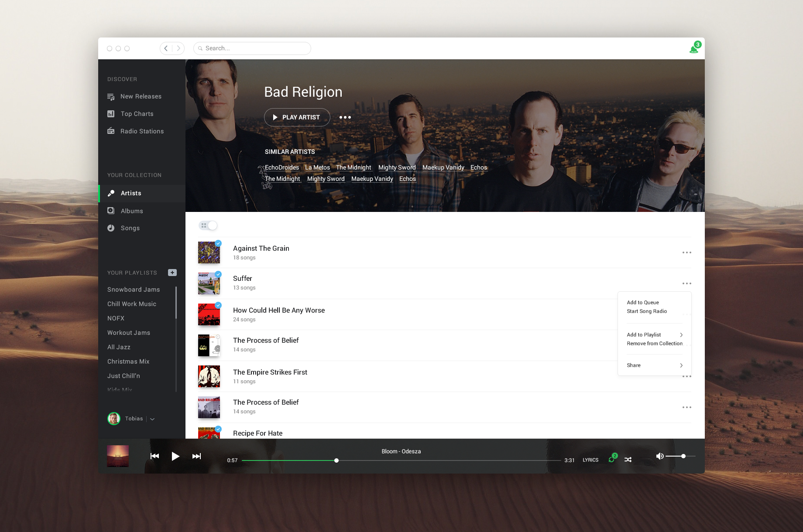Viewport: 803px width, 532px height.
Task: Mute the volume speaker icon
Action: click(x=660, y=456)
